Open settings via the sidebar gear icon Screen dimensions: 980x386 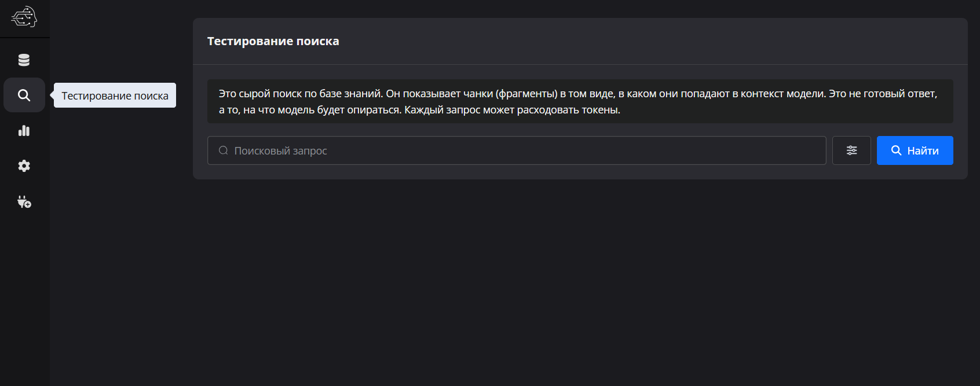pyautogui.click(x=24, y=166)
